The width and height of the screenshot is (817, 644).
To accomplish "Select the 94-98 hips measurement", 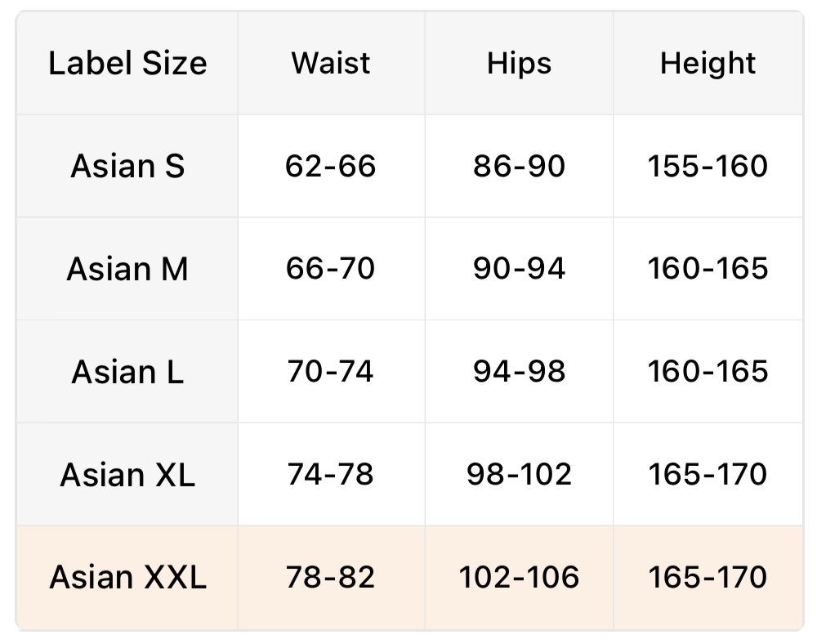I will point(519,372).
